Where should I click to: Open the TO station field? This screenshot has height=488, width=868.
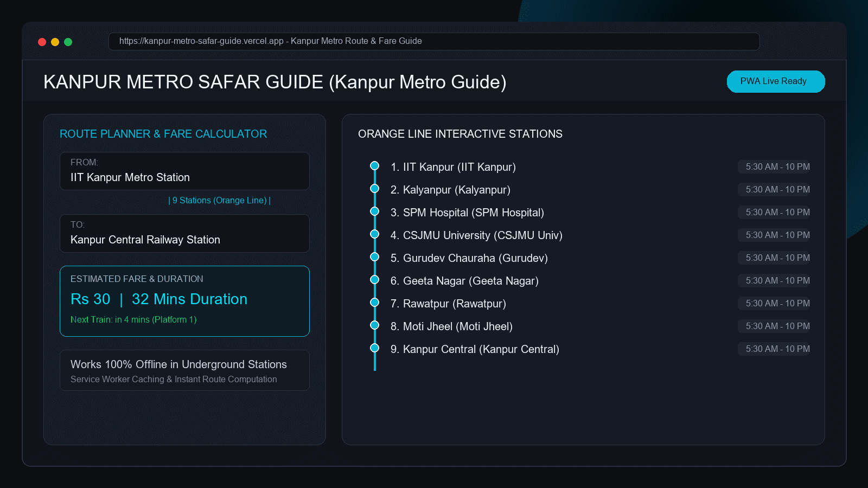click(x=184, y=234)
